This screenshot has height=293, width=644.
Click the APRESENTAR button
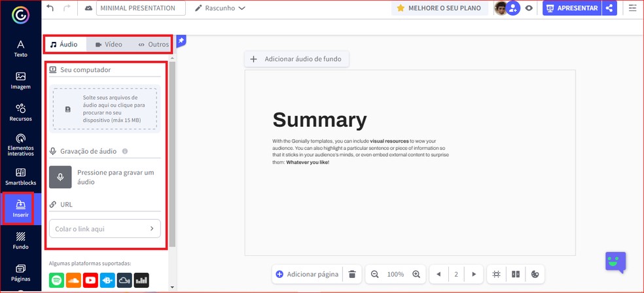(572, 9)
